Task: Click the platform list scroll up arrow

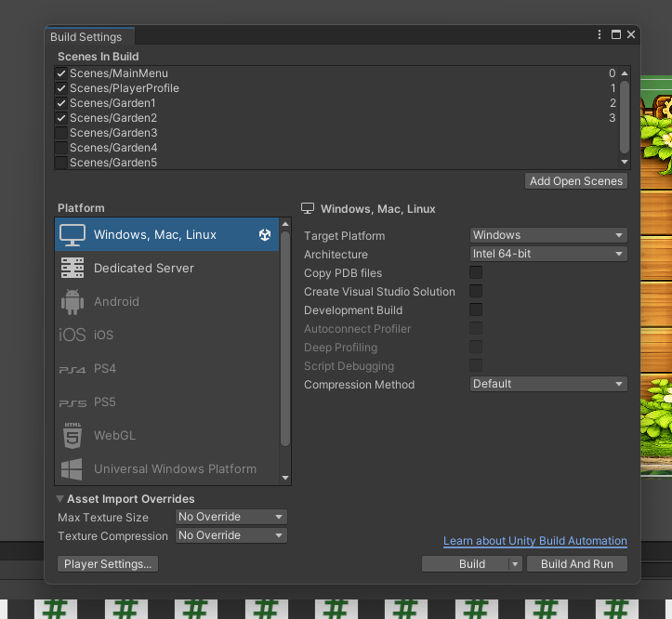Action: pos(285,224)
